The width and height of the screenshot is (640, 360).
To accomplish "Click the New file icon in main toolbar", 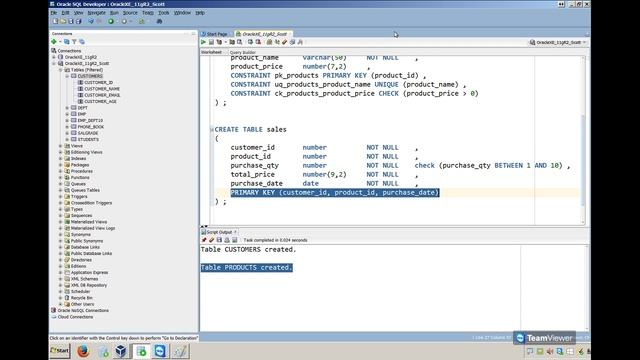I will click(56, 21).
